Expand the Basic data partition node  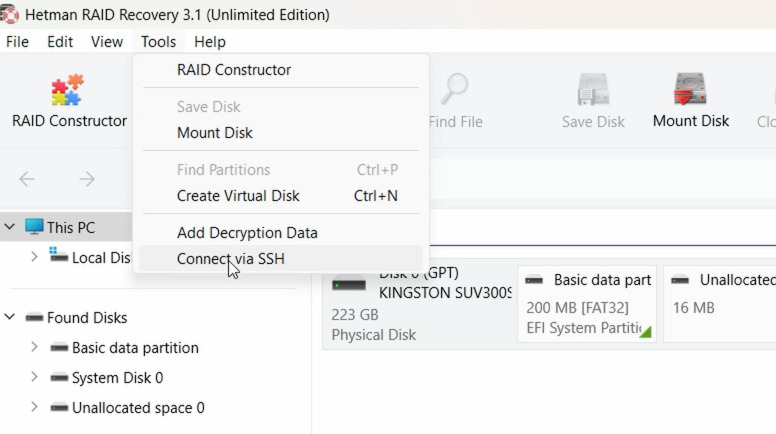34,347
